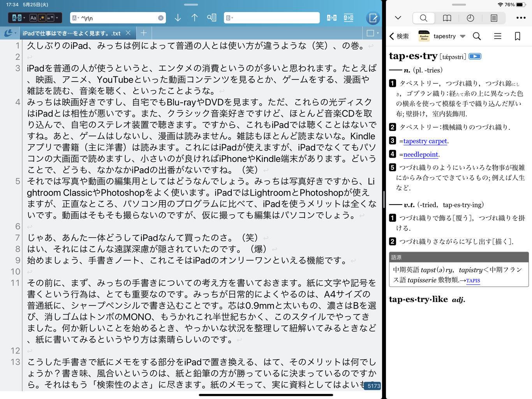Click the search field containing ^\r\n
The height and width of the screenshot is (399, 532).
click(118, 18)
